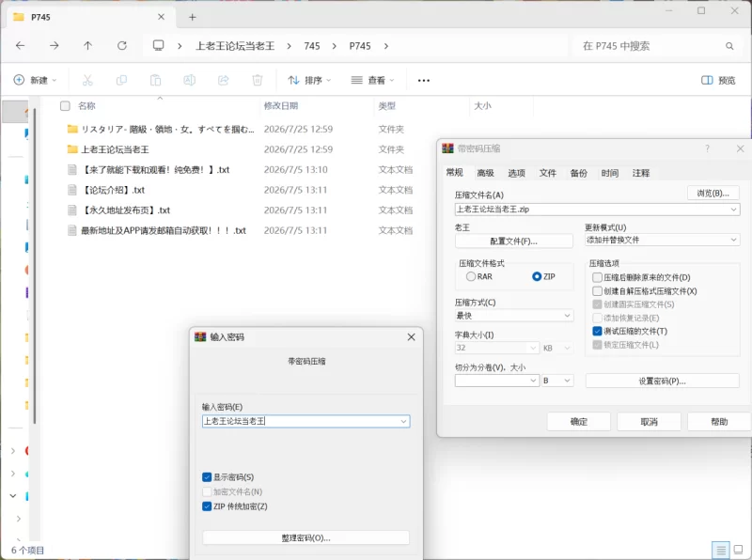Click the Copy icon in toolbar
The width and height of the screenshot is (752, 560).
(121, 80)
